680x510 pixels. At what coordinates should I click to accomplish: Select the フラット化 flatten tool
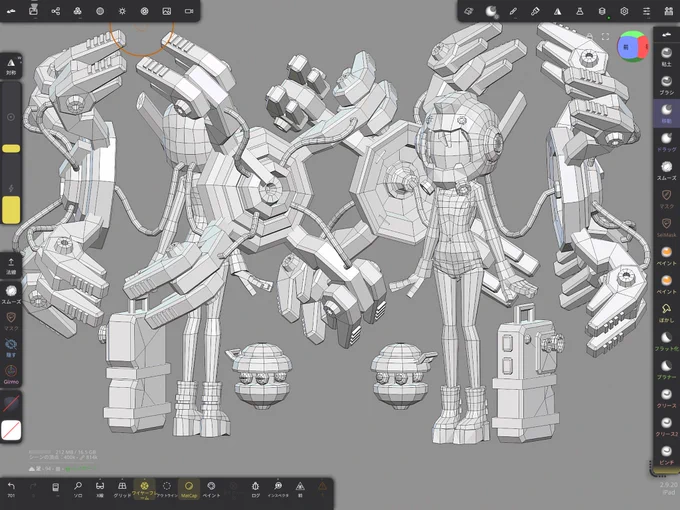click(667, 340)
